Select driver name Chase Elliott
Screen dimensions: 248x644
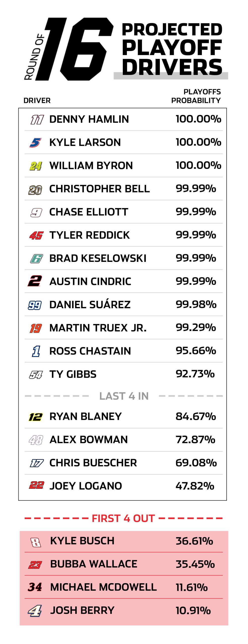tap(89, 212)
